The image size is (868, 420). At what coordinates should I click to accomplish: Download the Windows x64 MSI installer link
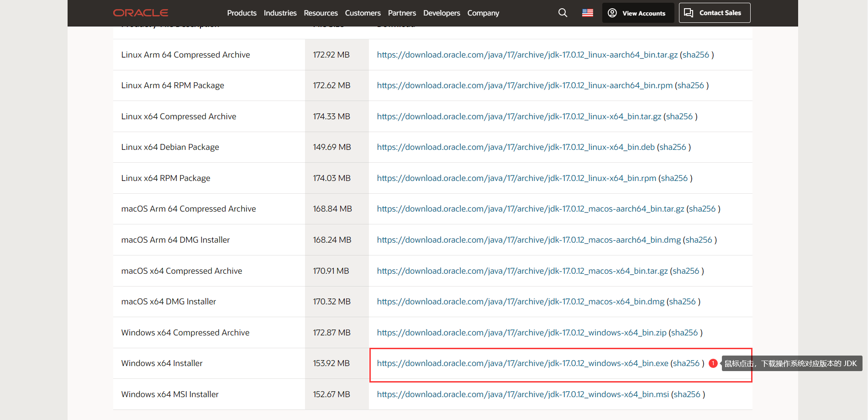click(x=522, y=394)
